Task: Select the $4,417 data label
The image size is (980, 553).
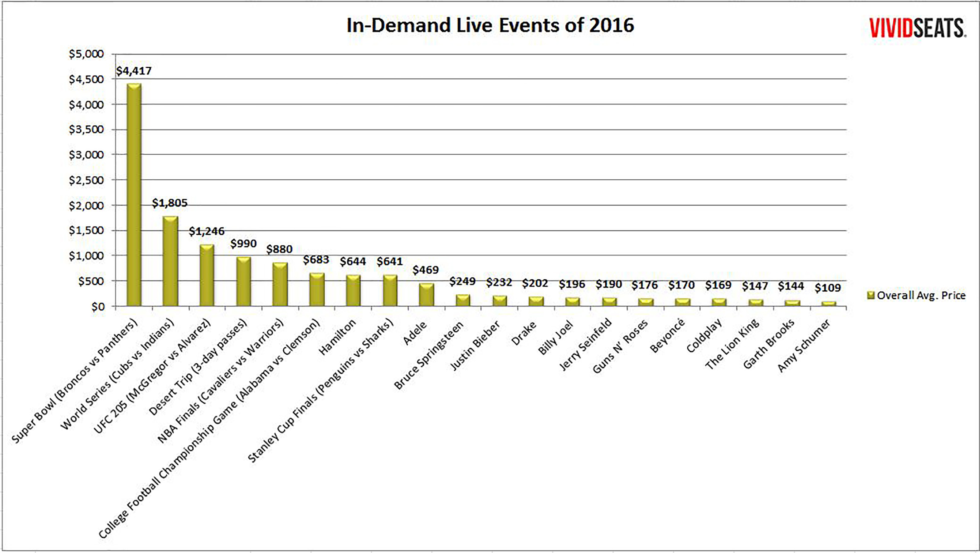Action: (x=134, y=71)
